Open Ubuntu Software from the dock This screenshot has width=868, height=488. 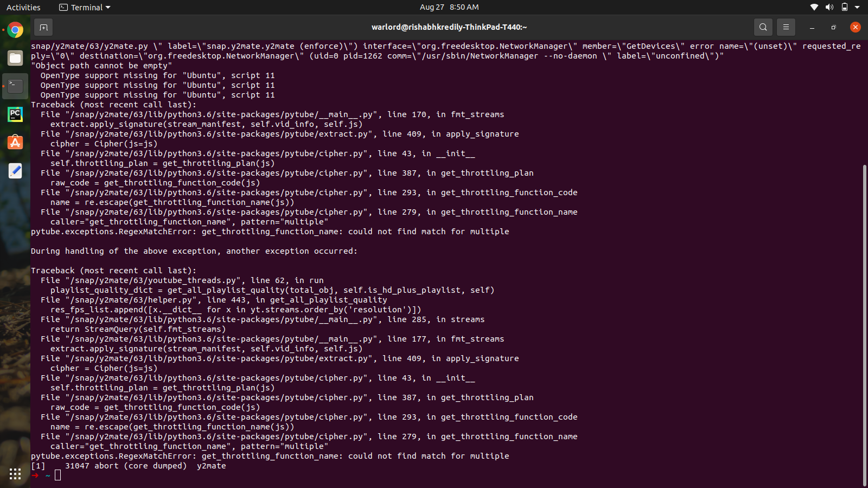[x=15, y=143]
